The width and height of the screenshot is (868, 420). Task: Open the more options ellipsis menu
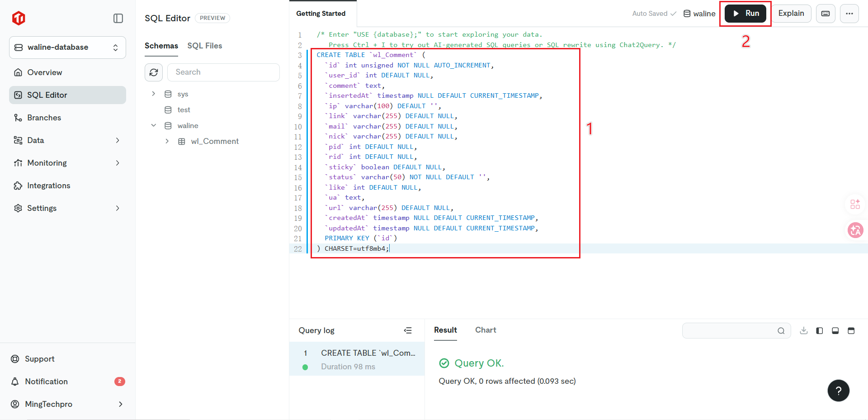click(x=849, y=14)
